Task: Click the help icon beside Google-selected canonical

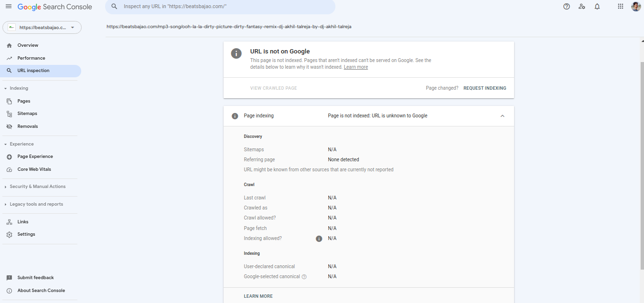Action: 304,277
